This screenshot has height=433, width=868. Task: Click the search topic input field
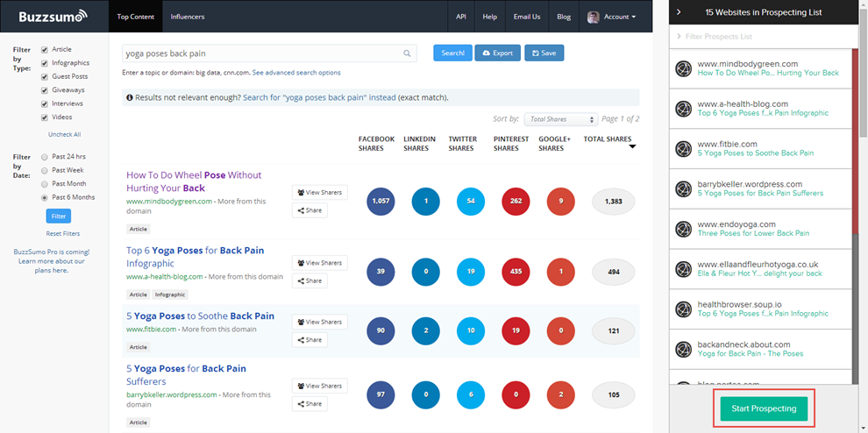(268, 53)
